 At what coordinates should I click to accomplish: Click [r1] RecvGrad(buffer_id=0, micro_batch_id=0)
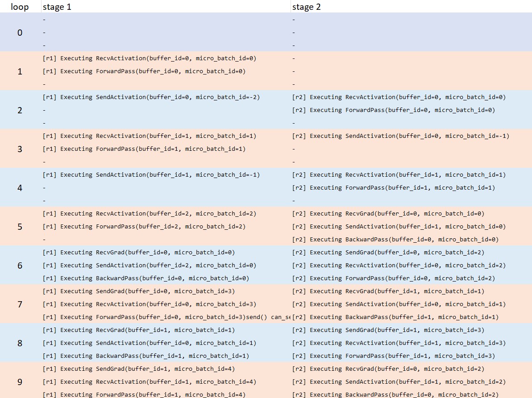click(x=139, y=253)
